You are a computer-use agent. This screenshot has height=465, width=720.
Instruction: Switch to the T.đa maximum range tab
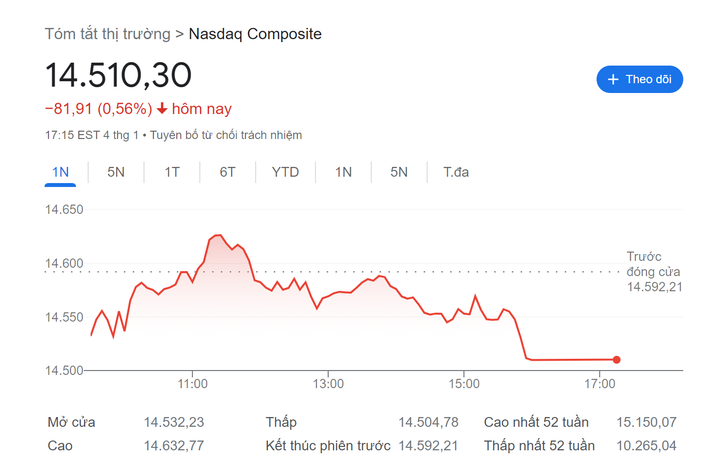pos(456,172)
